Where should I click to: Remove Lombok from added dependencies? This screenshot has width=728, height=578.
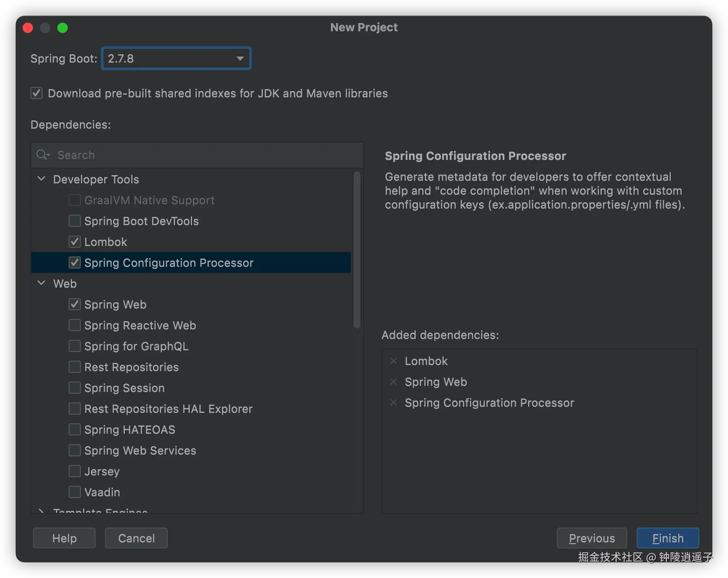(394, 361)
